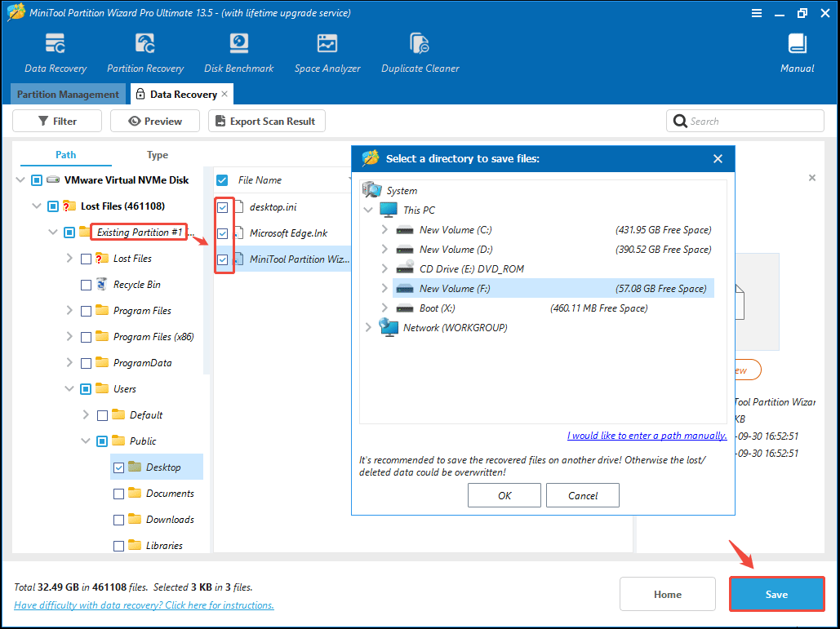
Task: Expand the Network (WORKGROUP) entry
Action: point(367,327)
